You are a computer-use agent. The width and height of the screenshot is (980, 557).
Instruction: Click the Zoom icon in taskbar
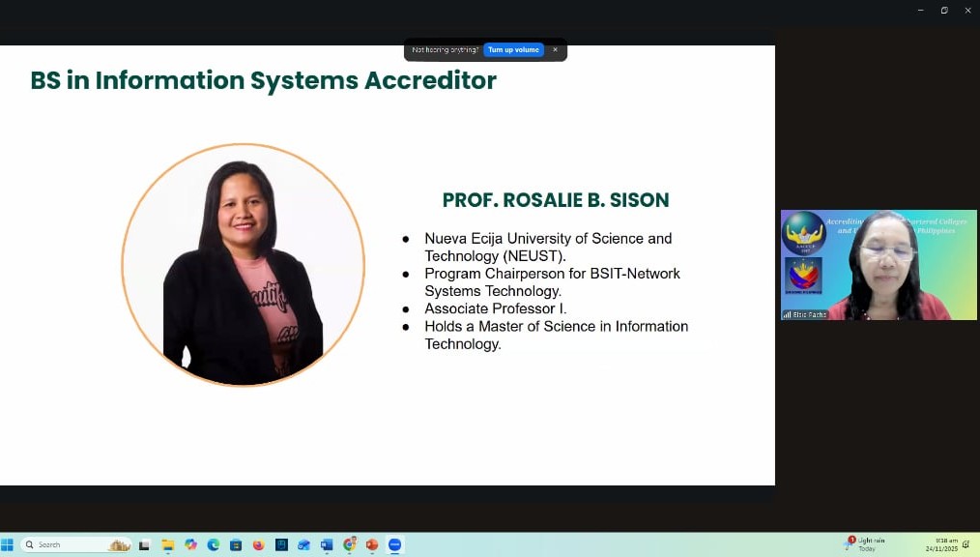coord(394,545)
